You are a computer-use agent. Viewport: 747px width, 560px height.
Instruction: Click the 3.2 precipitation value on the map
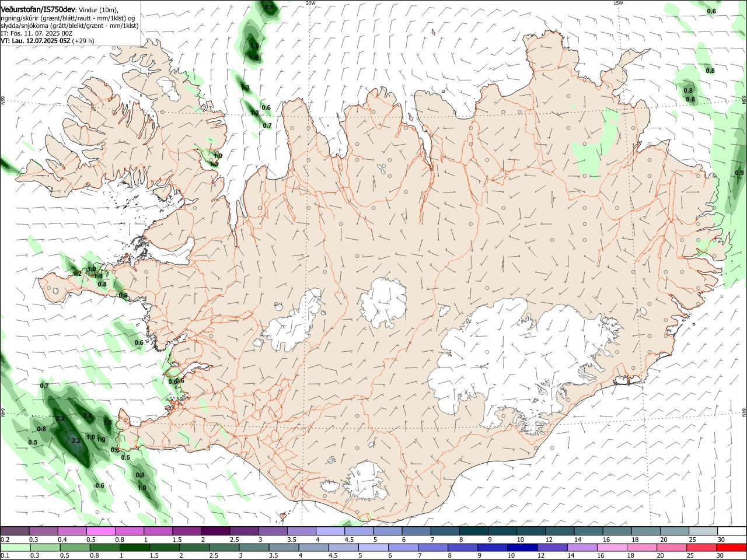click(x=76, y=440)
